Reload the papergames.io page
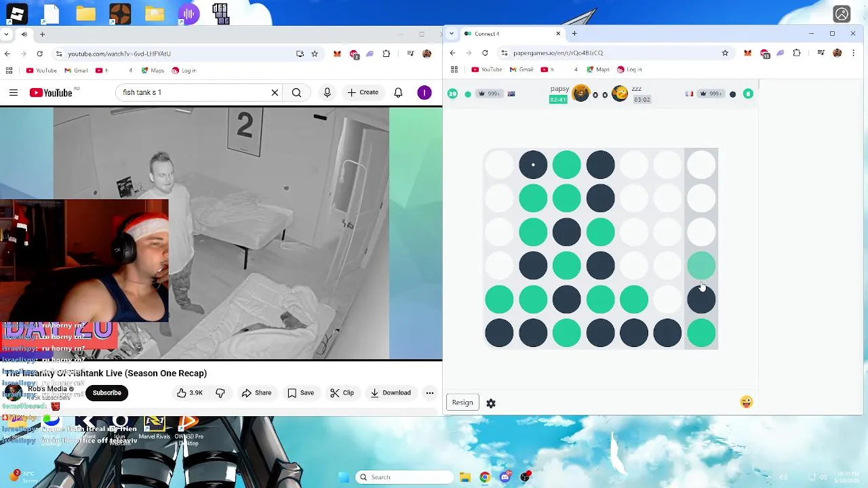 485,53
